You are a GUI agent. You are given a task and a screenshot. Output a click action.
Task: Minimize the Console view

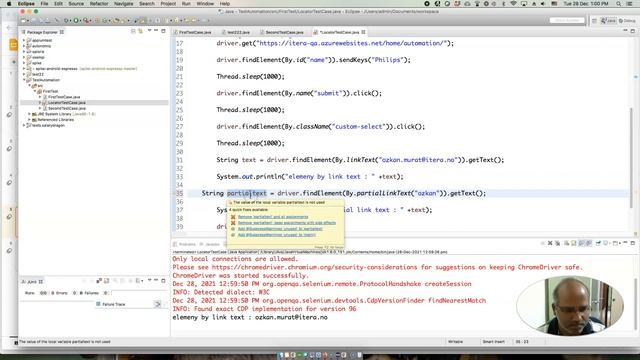pyautogui.click(x=625, y=242)
